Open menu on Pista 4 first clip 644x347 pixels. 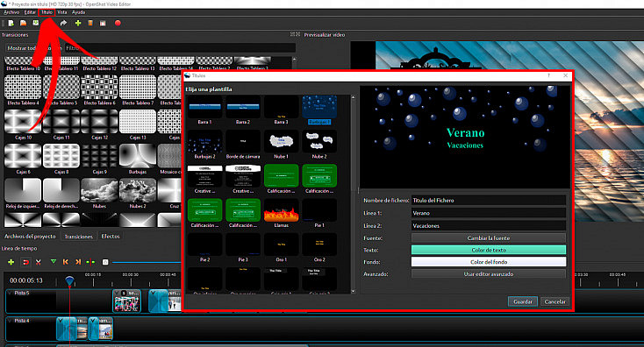pyautogui.click(x=61, y=321)
